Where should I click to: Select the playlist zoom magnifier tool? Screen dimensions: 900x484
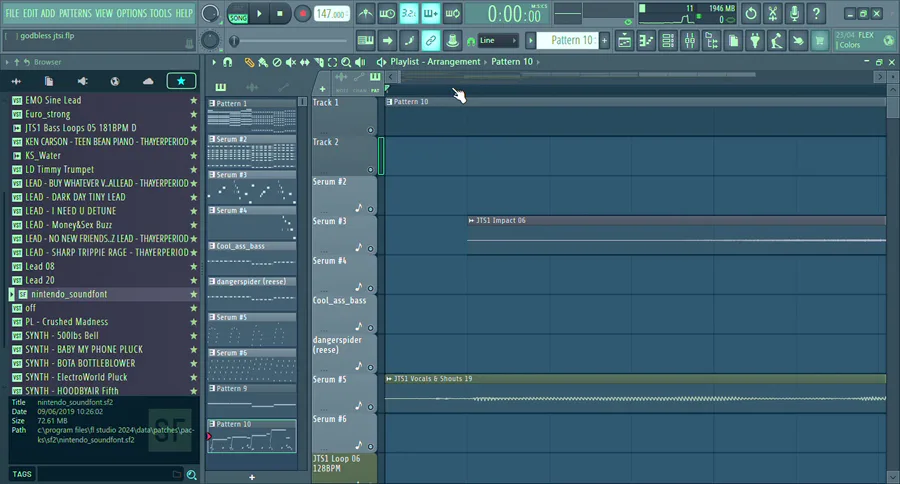[346, 62]
